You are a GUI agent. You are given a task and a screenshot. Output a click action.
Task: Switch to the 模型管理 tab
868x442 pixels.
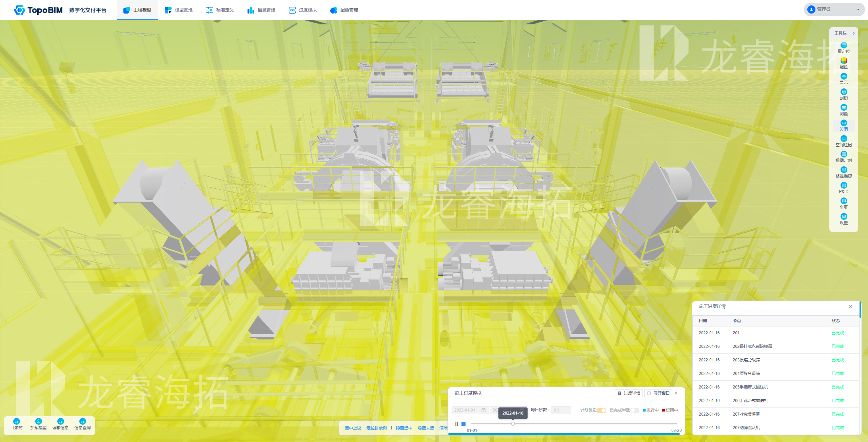pyautogui.click(x=179, y=10)
